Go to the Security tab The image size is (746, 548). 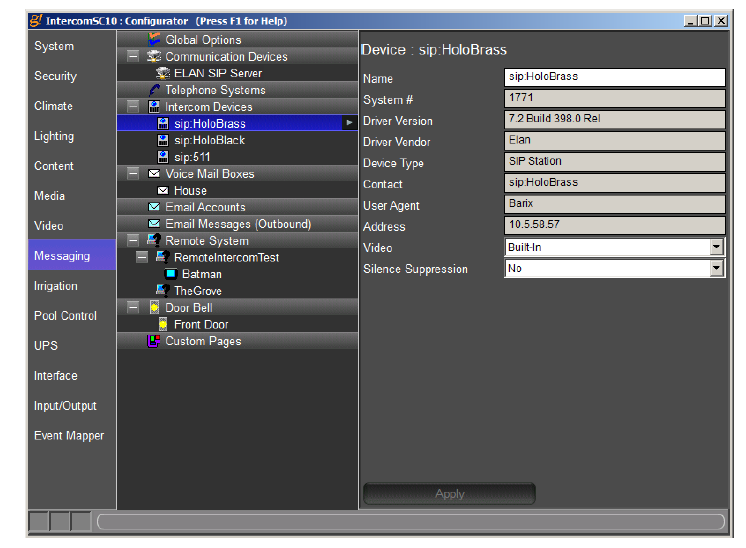55,76
